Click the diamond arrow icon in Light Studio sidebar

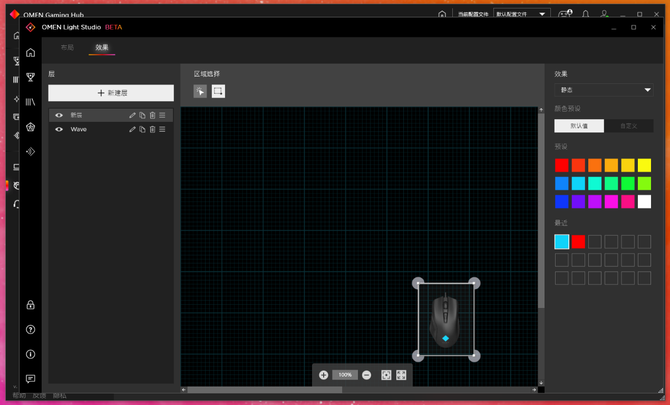tap(30, 152)
